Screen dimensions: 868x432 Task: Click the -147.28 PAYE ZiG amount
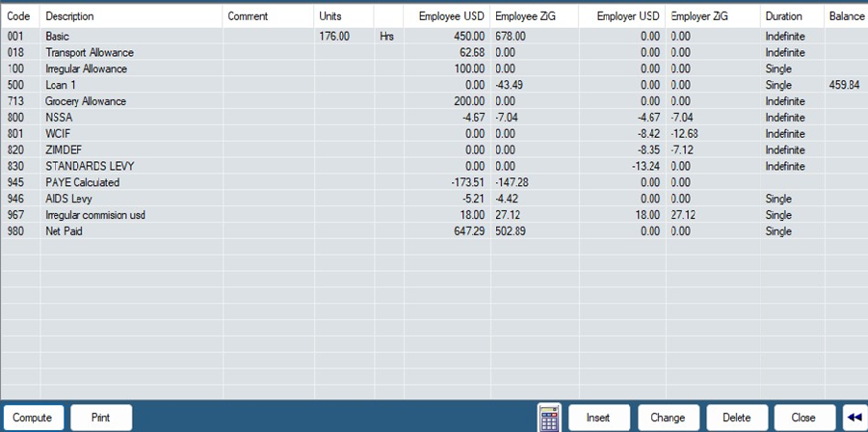513,182
